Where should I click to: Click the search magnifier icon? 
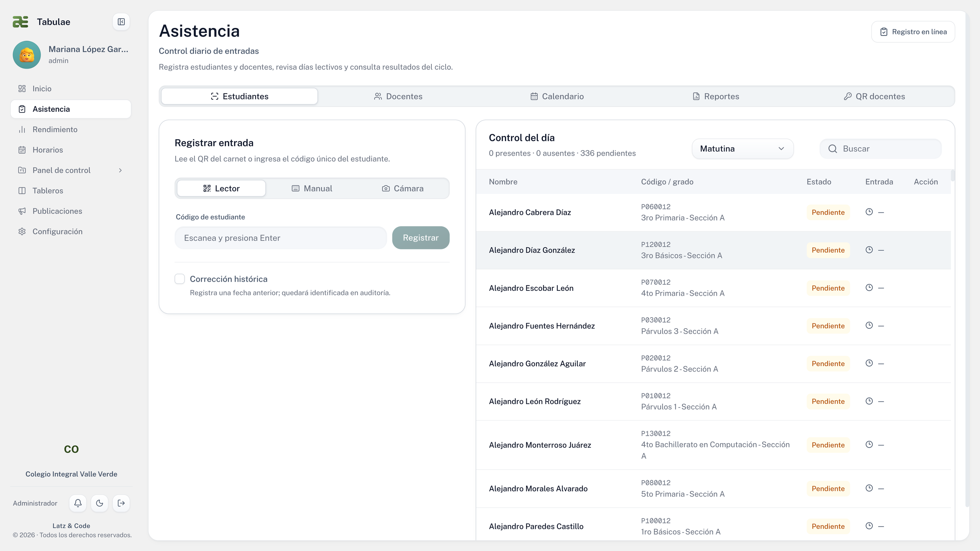tap(833, 149)
